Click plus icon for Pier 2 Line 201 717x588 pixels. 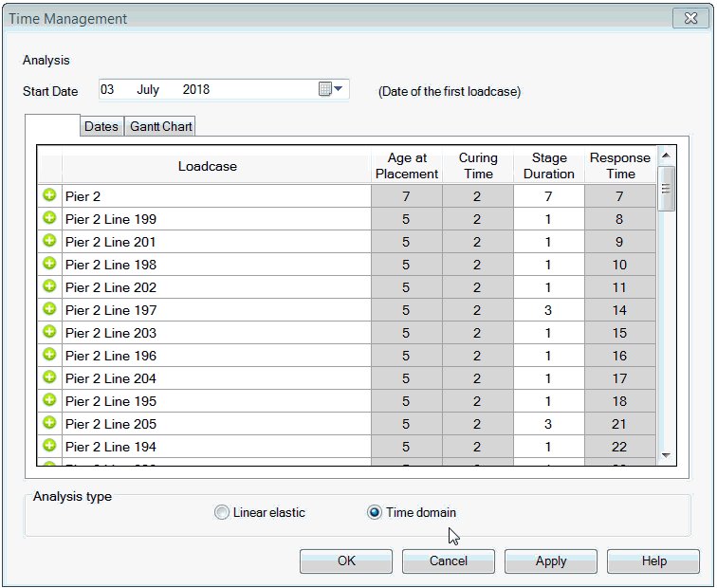(49, 241)
